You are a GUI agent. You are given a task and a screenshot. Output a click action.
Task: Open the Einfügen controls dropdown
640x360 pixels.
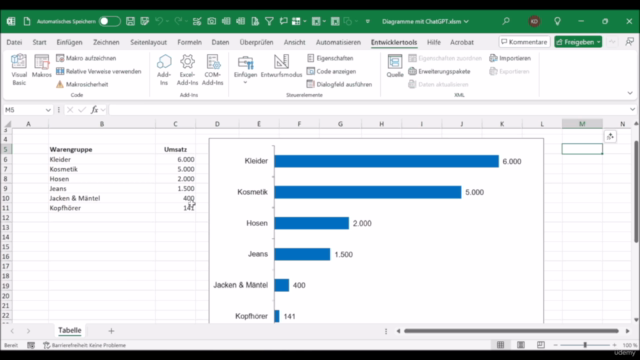[245, 70]
